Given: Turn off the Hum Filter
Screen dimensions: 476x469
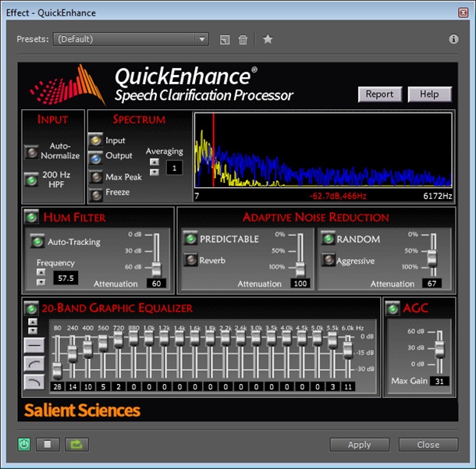Looking at the screenshot, I should 31,217.
